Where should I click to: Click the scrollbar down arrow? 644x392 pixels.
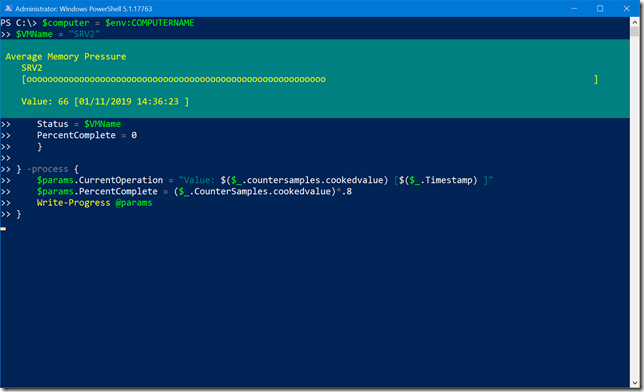pyautogui.click(x=635, y=383)
